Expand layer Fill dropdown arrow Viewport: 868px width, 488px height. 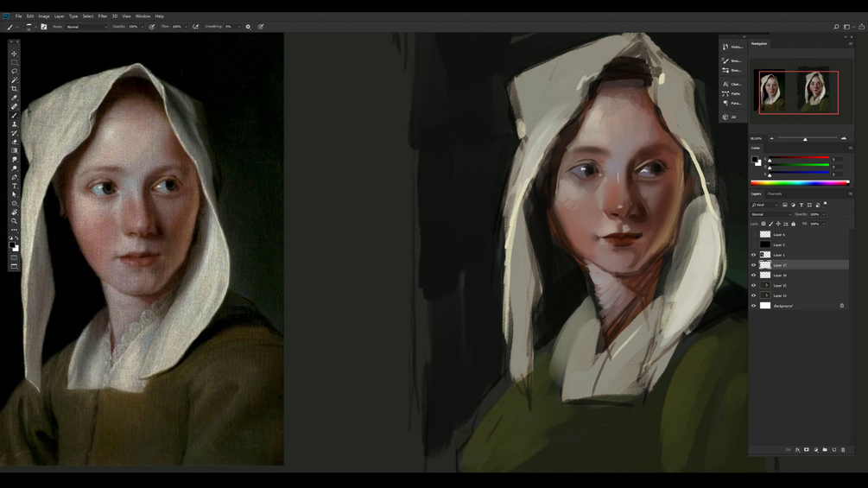[824, 224]
